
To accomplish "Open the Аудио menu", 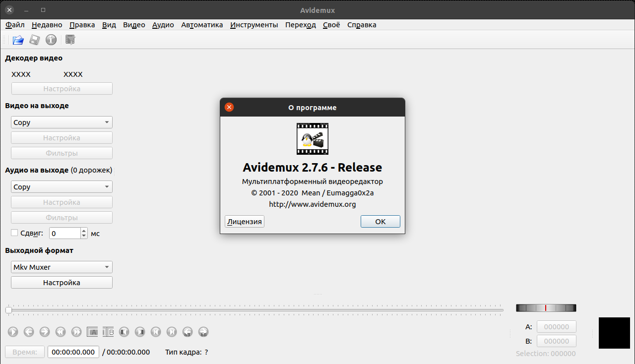I will coord(163,25).
